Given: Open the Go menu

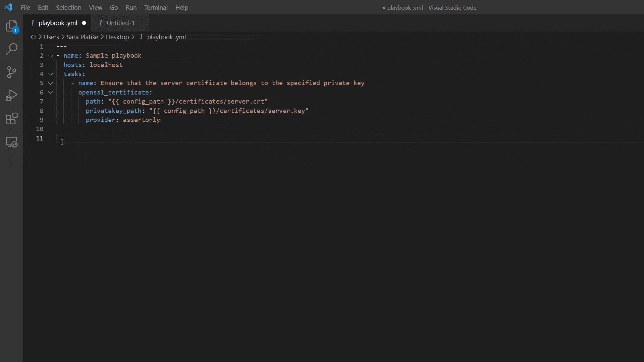Looking at the screenshot, I should click(114, 7).
